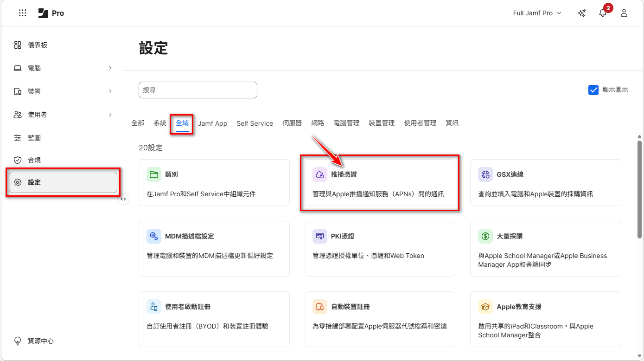Expand the 裝置 sidebar submenu
This screenshot has width=644, height=361.
(110, 91)
